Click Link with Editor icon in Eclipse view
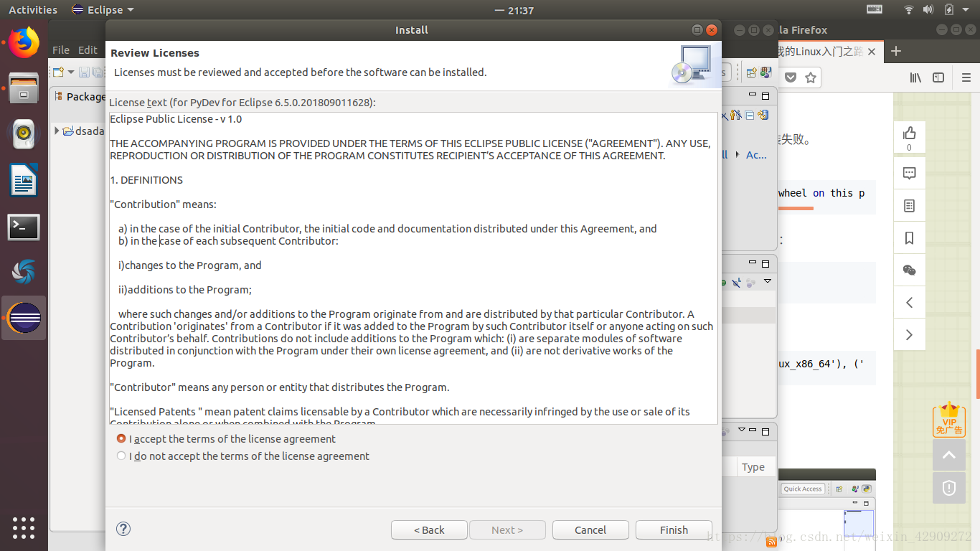980x551 pixels. coord(763,115)
